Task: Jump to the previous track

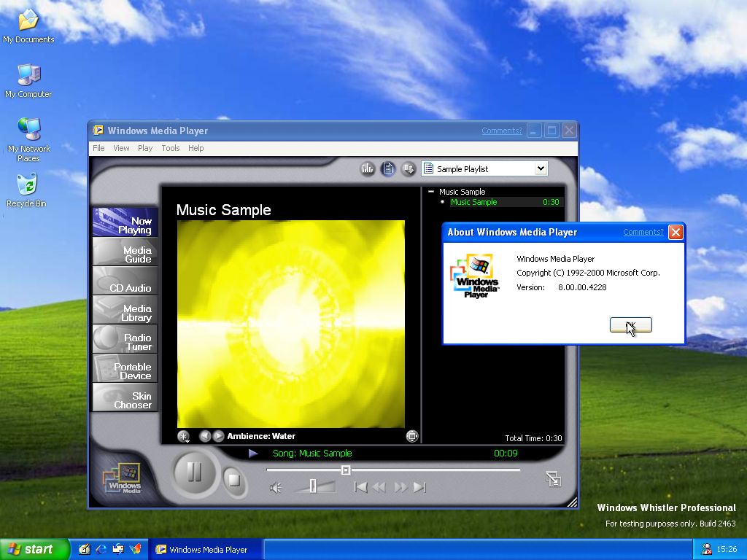Action: [360, 488]
